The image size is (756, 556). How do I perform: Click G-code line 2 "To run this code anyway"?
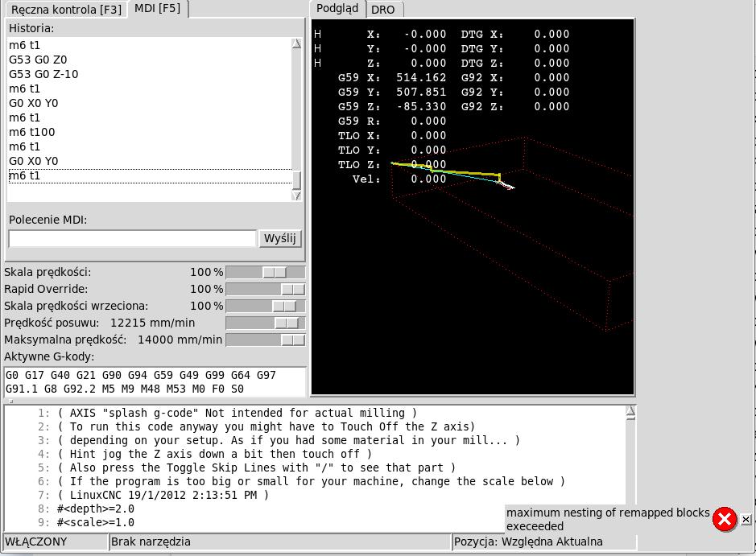(x=266, y=426)
